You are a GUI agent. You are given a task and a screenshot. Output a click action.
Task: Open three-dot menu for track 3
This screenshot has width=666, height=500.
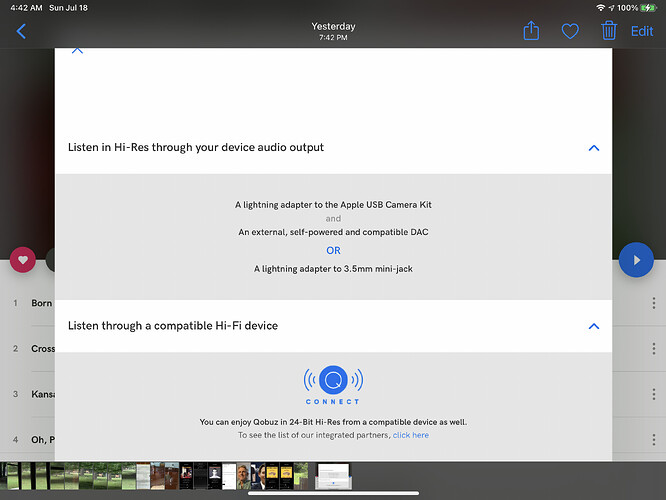tap(653, 394)
